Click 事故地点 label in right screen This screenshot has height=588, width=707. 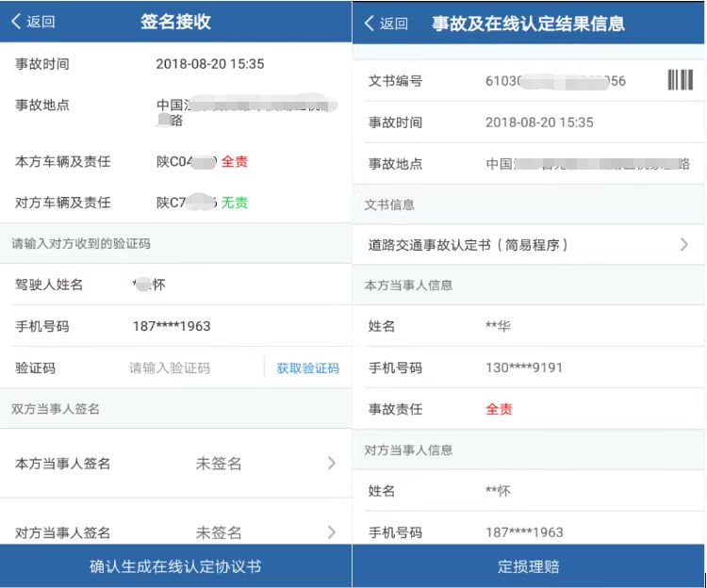click(x=395, y=164)
